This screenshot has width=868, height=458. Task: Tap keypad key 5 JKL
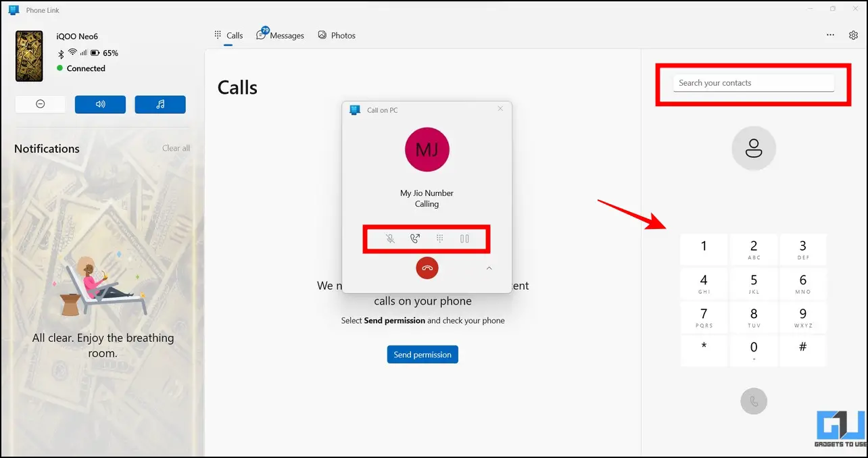pyautogui.click(x=754, y=283)
